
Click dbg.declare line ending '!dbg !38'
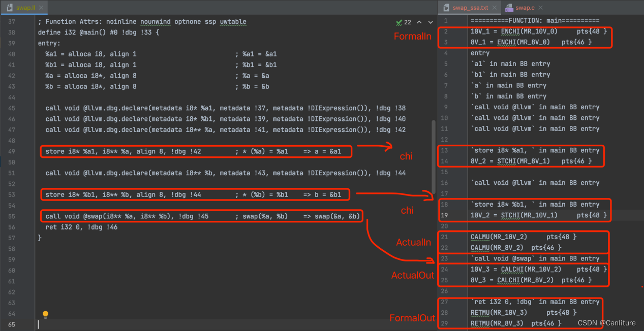[225, 108]
